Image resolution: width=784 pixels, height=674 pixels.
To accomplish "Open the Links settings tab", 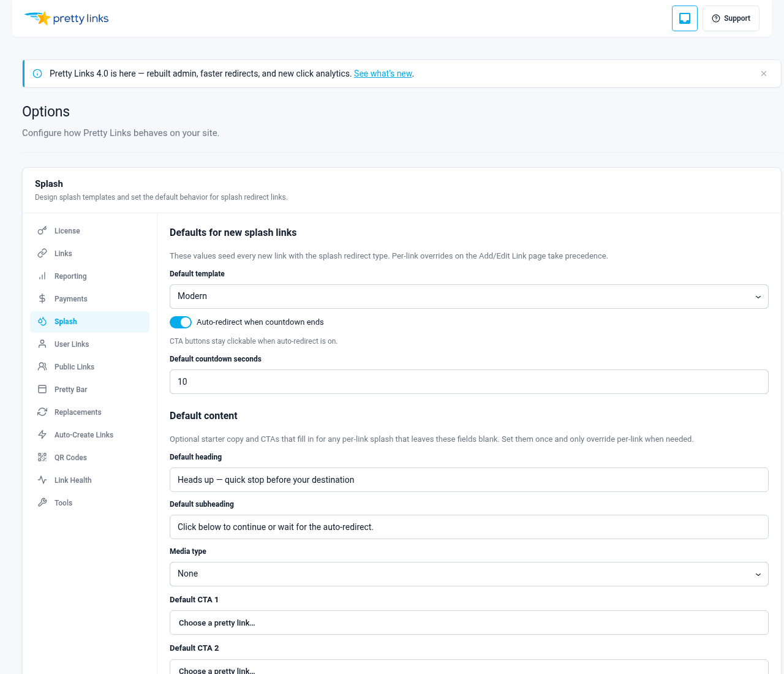I will tap(89, 254).
